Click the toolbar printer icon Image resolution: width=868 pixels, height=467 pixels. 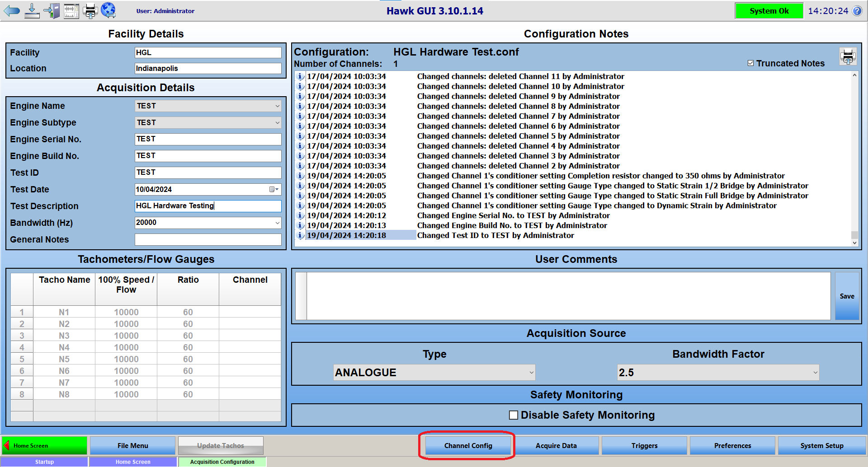click(x=90, y=11)
